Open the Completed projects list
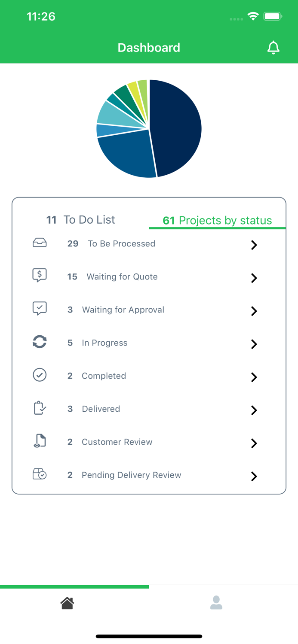This screenshot has width=298, height=644. 254,377
